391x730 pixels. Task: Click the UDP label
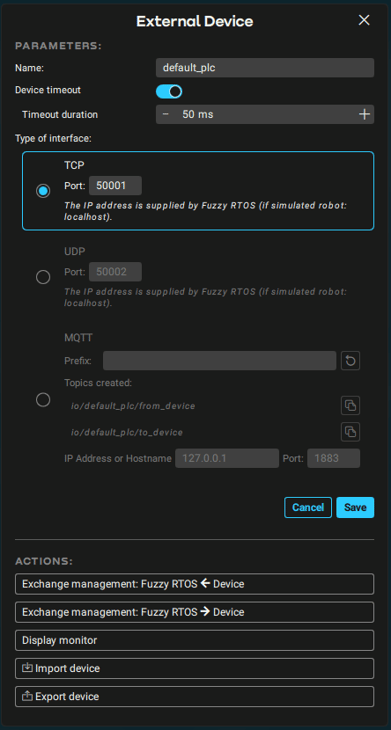point(73,251)
